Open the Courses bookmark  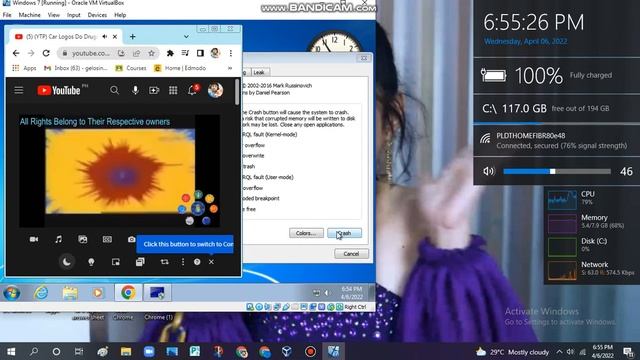[131, 68]
